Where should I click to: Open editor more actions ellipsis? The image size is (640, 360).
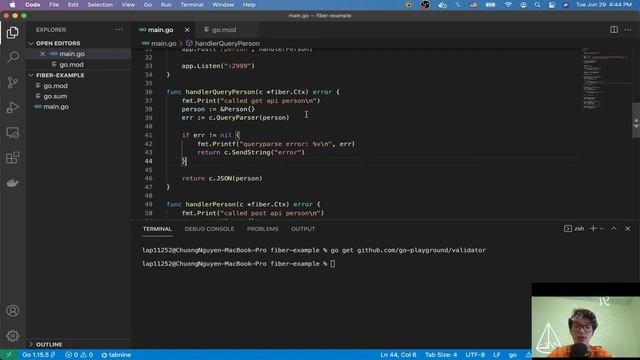tap(628, 29)
